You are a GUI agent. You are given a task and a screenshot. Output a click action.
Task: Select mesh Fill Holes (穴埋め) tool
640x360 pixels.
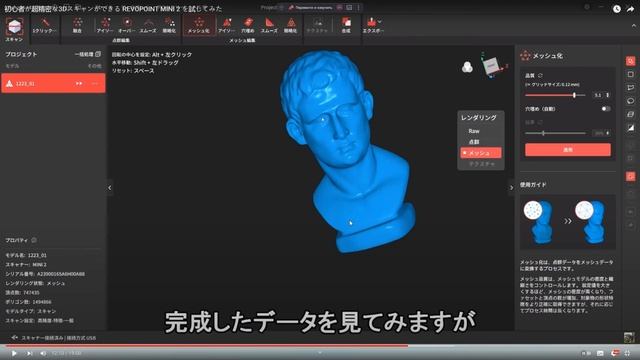[x=248, y=25]
